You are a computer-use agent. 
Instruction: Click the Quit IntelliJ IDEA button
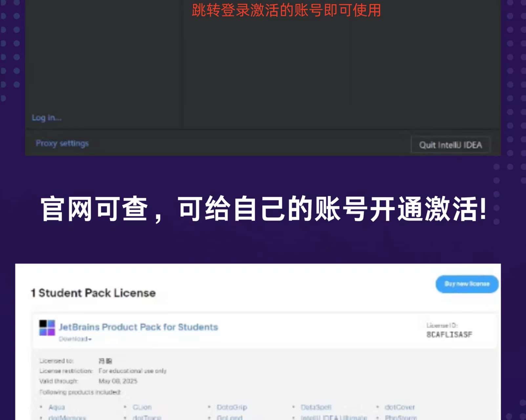[x=451, y=145]
